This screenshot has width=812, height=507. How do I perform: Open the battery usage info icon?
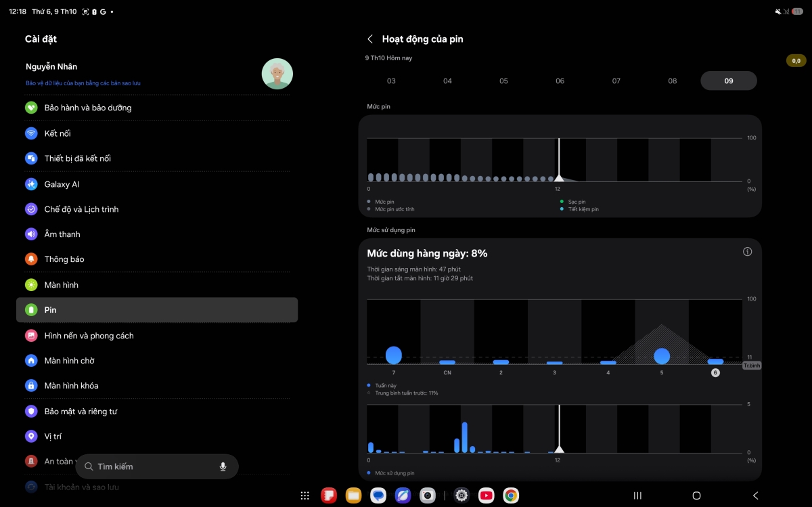(x=748, y=252)
